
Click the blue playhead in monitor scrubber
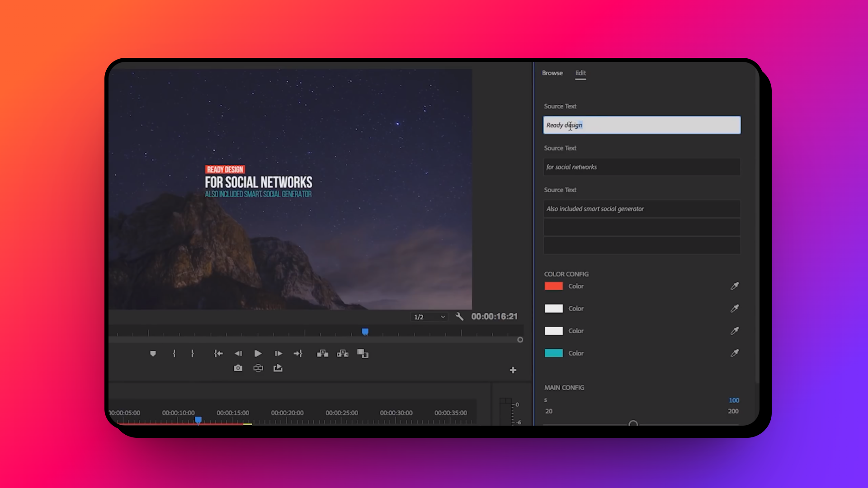click(x=365, y=332)
